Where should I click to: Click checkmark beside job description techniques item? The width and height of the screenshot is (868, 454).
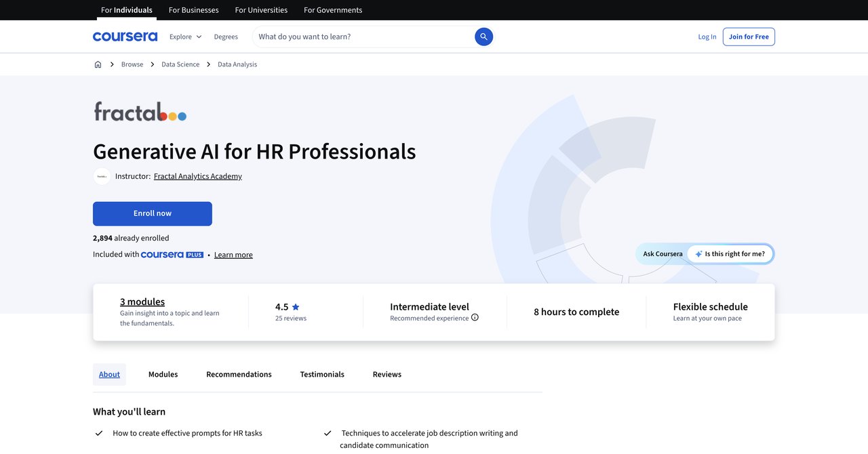[x=328, y=433]
